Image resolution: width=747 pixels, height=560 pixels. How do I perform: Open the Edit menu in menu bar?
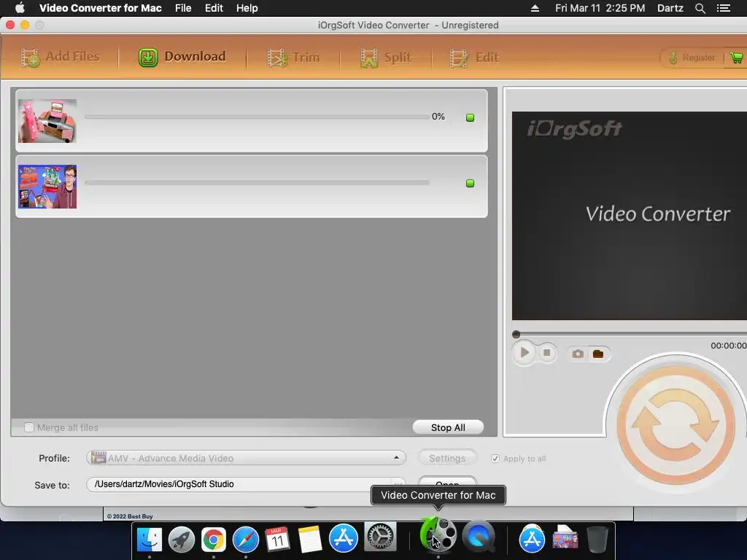214,8
